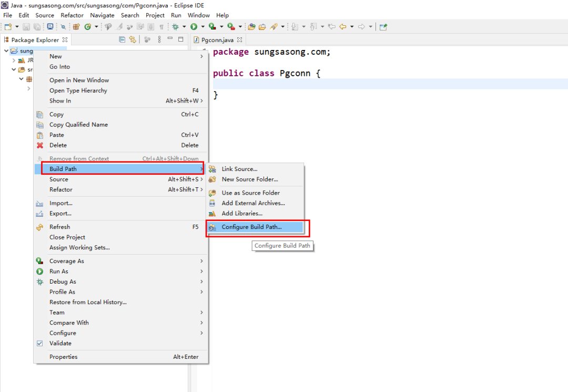Viewport: 568px width, 392px height.
Task: Open the terminal monitor toolbar icon
Action: click(50, 27)
